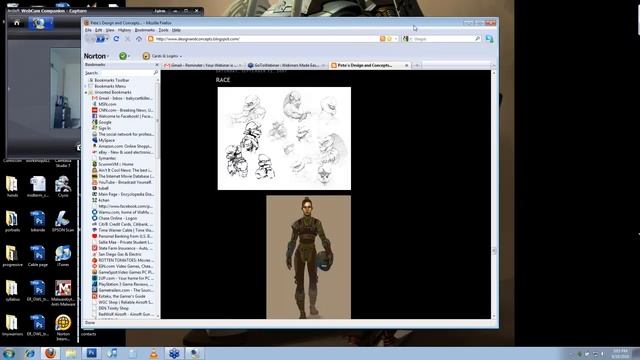Open the address bar history dropdown arrow
This screenshot has height=360, width=640.
click(x=396, y=39)
